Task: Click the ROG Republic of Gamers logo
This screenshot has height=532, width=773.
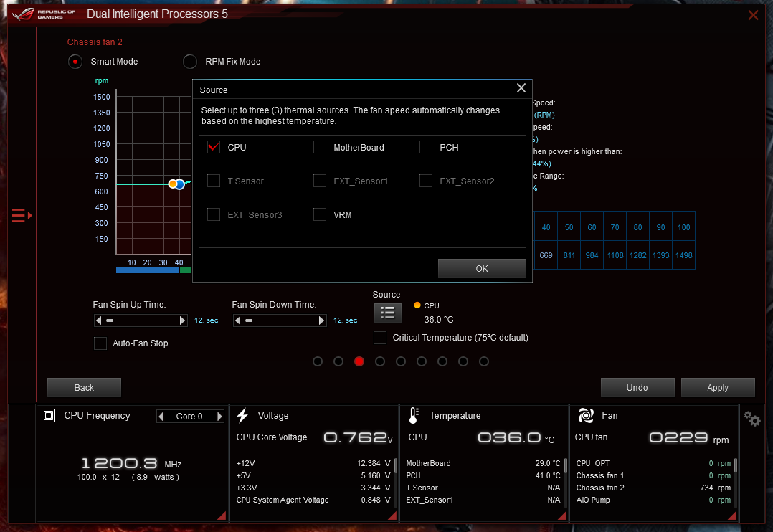Action: (x=44, y=14)
